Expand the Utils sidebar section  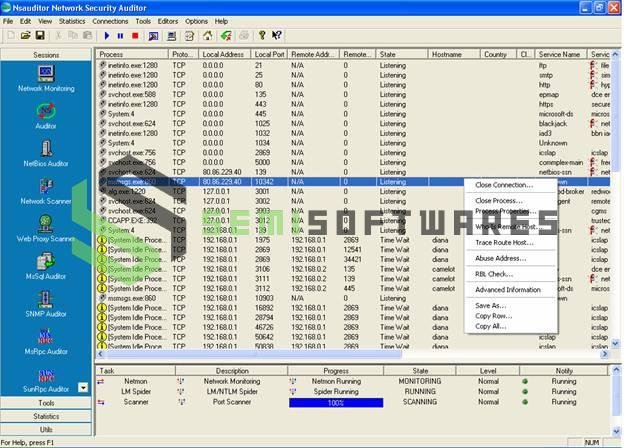point(46,429)
